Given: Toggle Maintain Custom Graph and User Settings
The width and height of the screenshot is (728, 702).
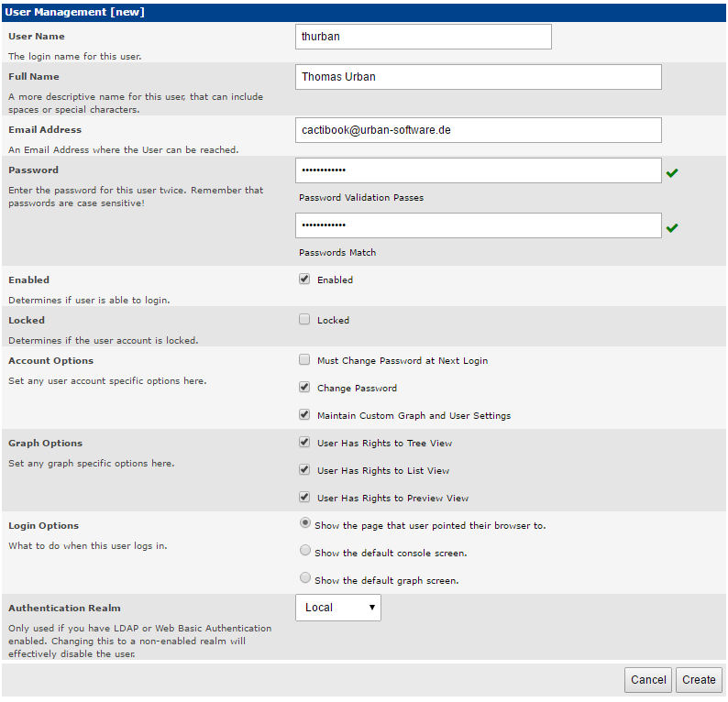Looking at the screenshot, I should click(304, 414).
